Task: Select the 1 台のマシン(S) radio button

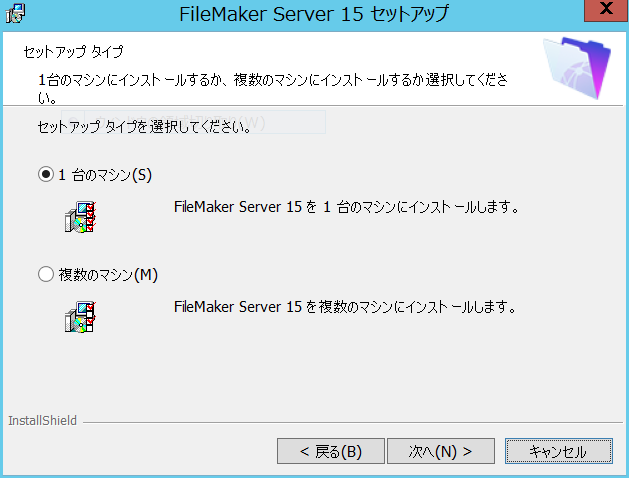Action: click(46, 174)
